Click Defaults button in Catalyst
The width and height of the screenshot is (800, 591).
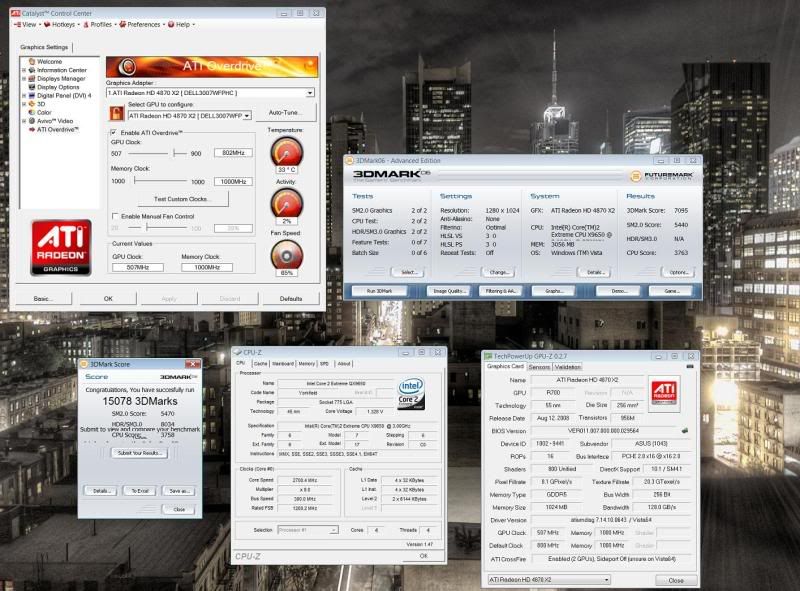291,299
